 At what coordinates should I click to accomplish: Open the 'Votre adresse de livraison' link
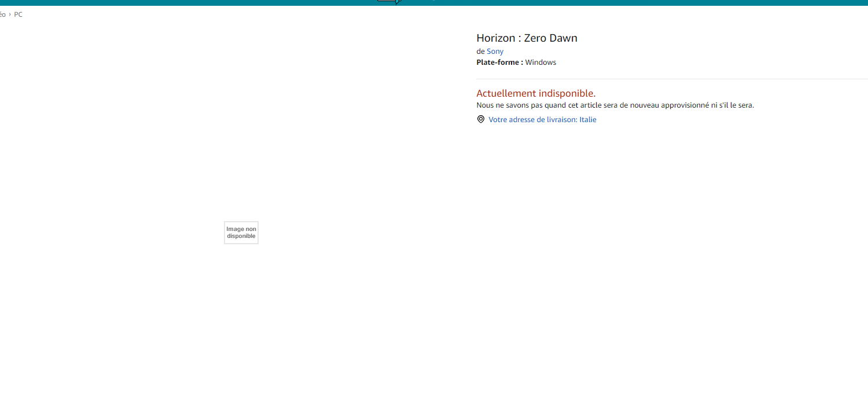point(532,120)
